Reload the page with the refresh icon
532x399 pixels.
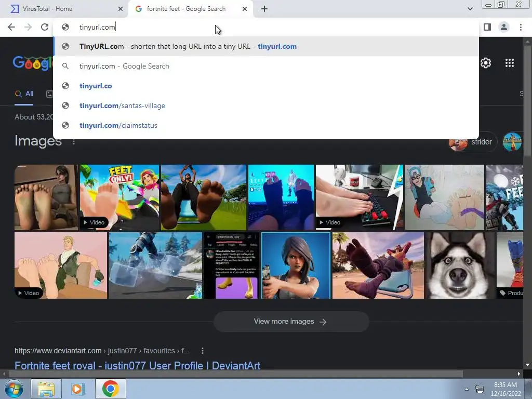(x=45, y=27)
